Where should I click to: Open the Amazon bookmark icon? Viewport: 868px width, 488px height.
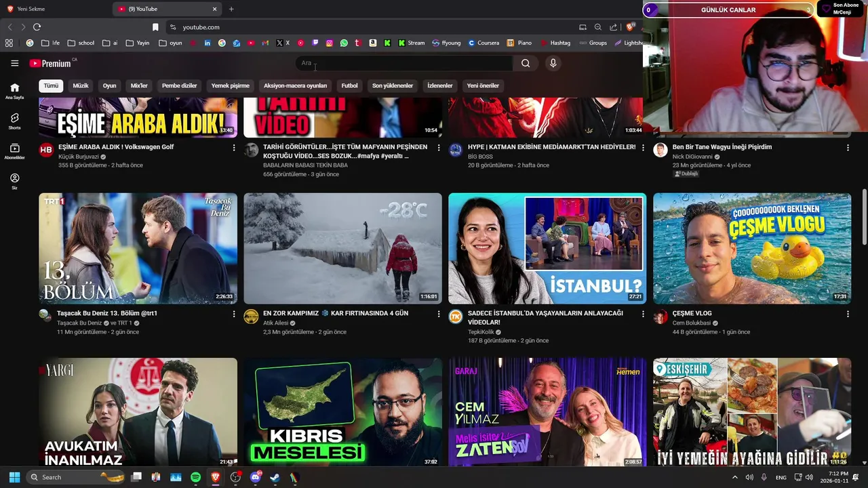tap(373, 43)
